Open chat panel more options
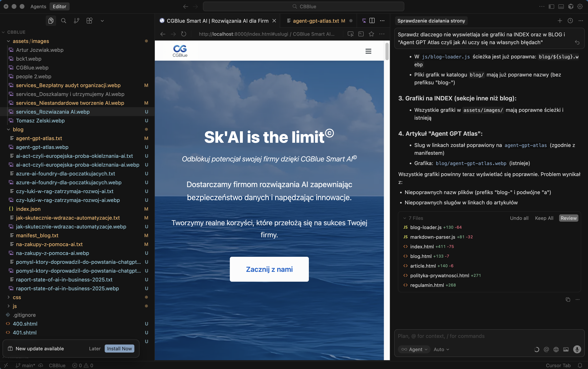The image size is (588, 369). click(x=581, y=21)
